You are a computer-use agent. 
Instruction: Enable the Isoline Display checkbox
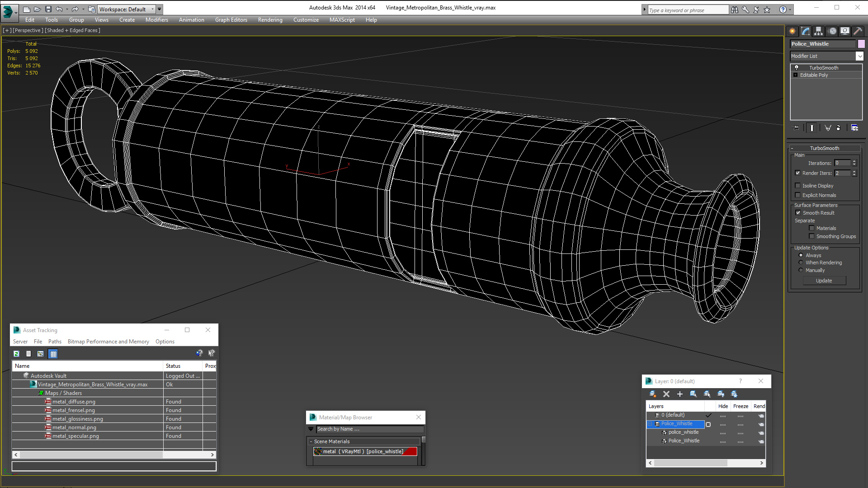[x=798, y=186]
